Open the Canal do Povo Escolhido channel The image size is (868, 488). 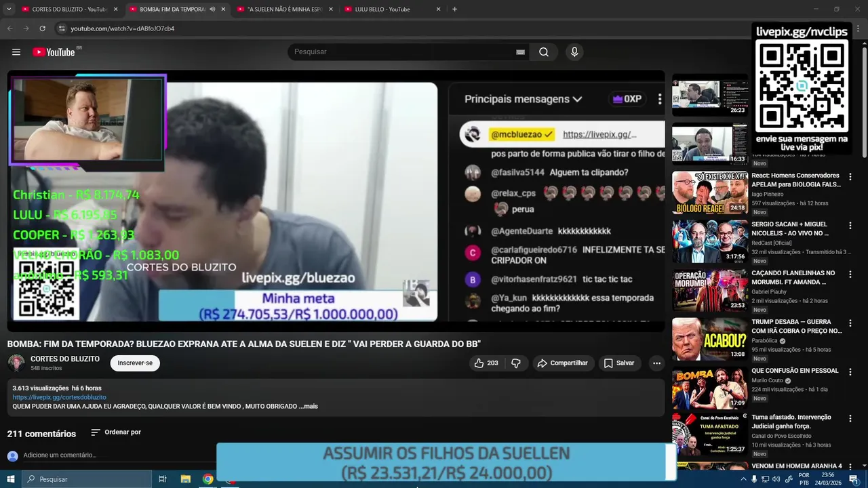(x=781, y=436)
